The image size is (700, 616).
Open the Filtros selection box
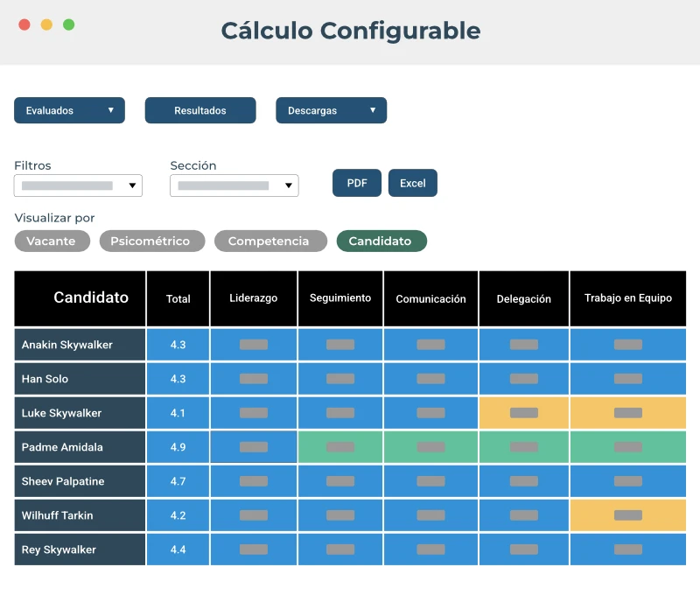(x=77, y=185)
